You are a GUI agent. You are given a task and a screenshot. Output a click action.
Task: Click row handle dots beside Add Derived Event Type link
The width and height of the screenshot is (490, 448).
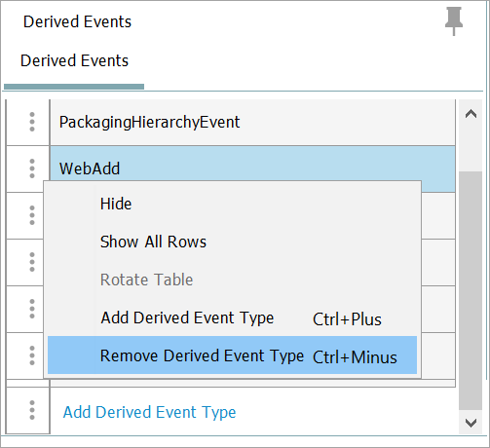(32, 410)
